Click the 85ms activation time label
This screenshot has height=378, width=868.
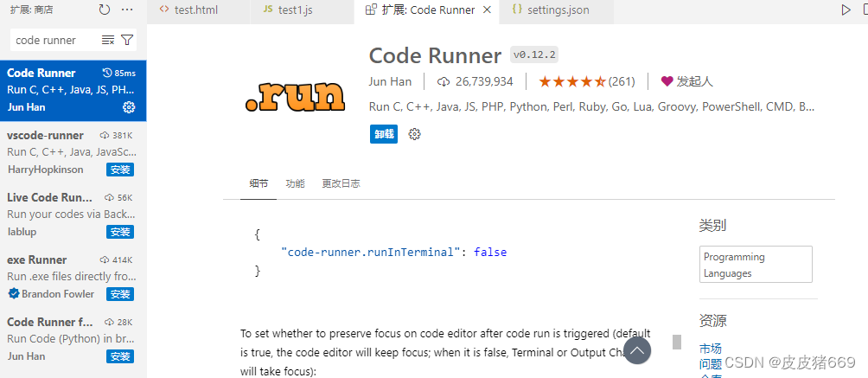119,74
